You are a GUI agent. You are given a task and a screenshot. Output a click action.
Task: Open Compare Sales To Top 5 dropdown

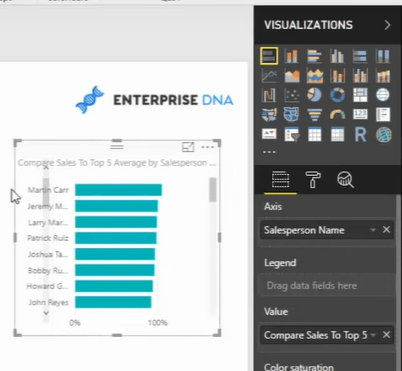pos(373,335)
